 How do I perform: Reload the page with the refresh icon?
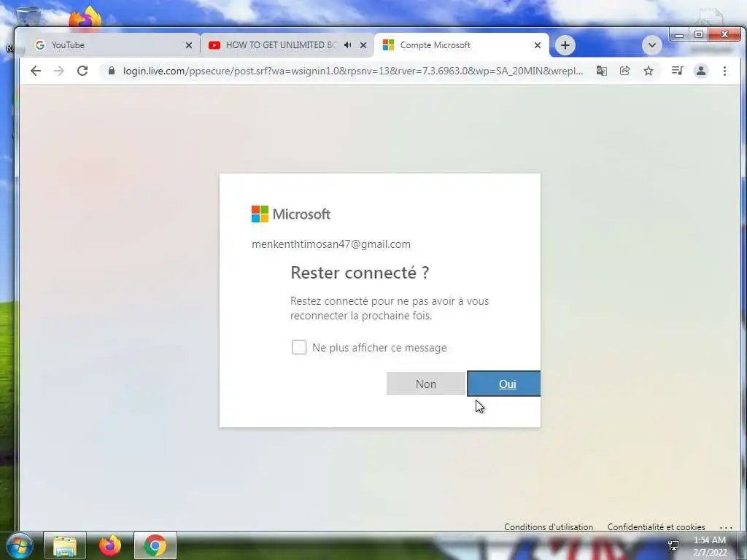(82, 71)
